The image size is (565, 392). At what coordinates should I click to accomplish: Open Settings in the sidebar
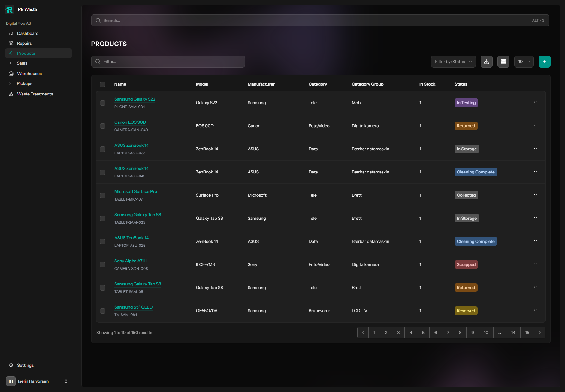(x=38, y=365)
